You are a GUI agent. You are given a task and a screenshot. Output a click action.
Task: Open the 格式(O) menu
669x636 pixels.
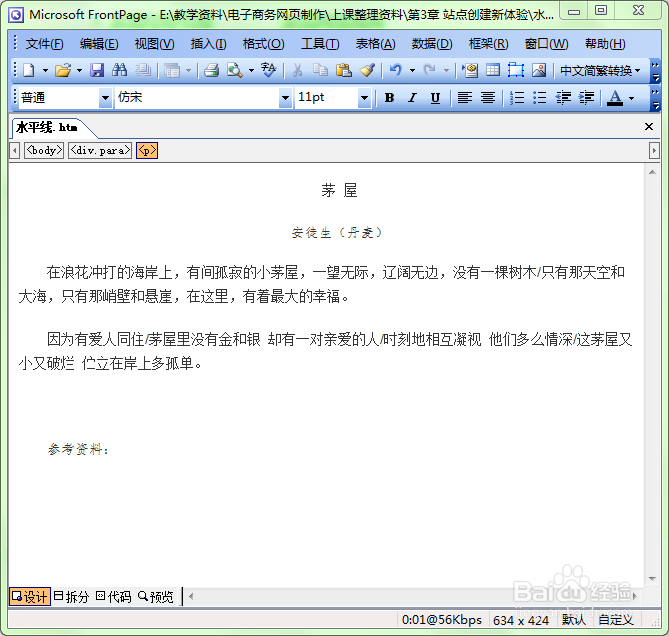coord(263,44)
